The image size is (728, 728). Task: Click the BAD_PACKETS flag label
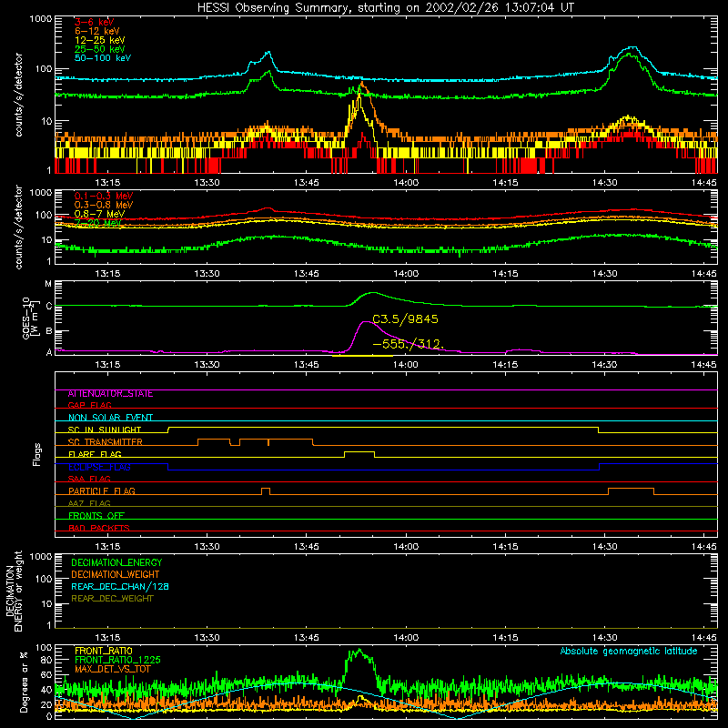[99, 528]
